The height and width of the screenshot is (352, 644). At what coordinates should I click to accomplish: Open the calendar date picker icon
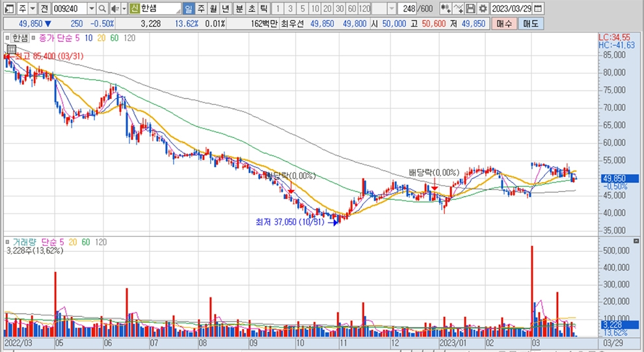(537, 8)
